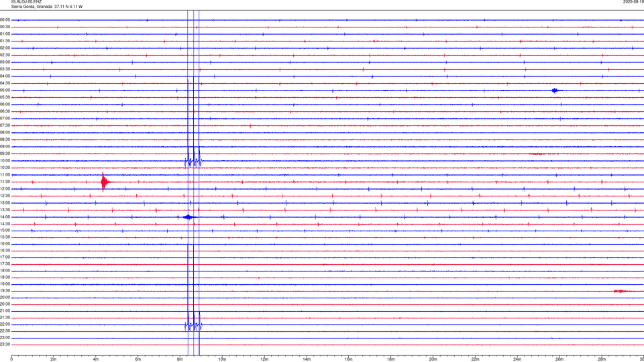Screen dimensions: 644x362
Task: Click the 26m mark on the minute axis
Action: point(559,359)
